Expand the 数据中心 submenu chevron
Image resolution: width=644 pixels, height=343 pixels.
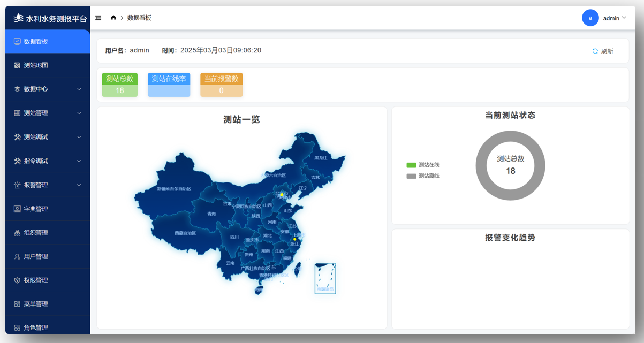pyautogui.click(x=79, y=89)
